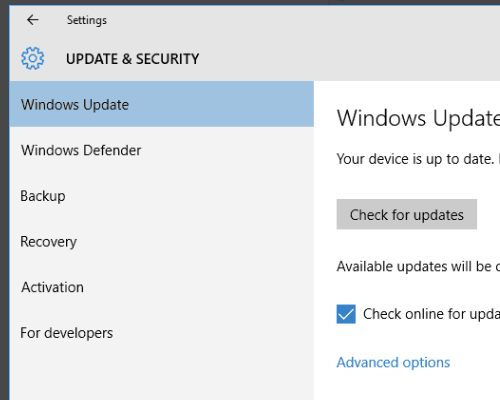Click blank white space below Advanced options
This screenshot has width=500, height=400.
[x=407, y=387]
